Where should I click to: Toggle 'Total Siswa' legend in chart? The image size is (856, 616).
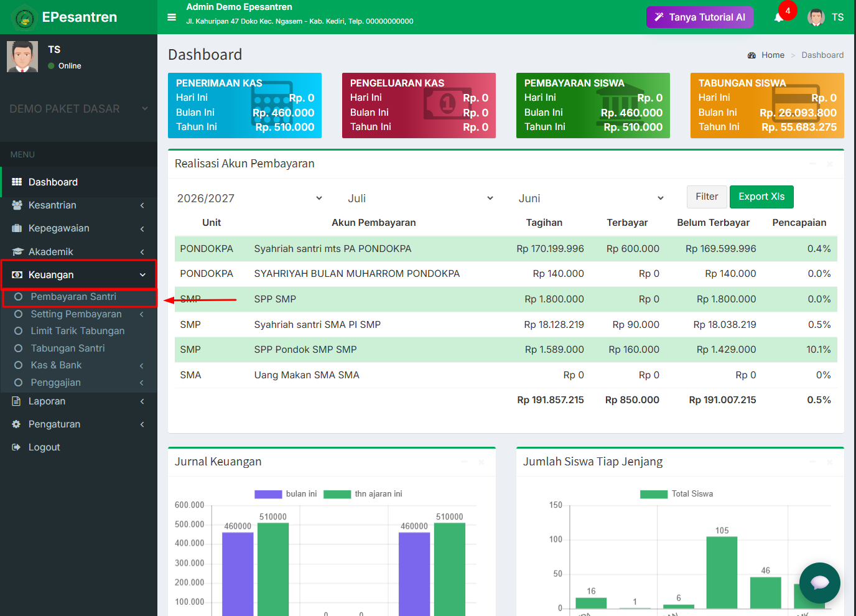(x=676, y=494)
